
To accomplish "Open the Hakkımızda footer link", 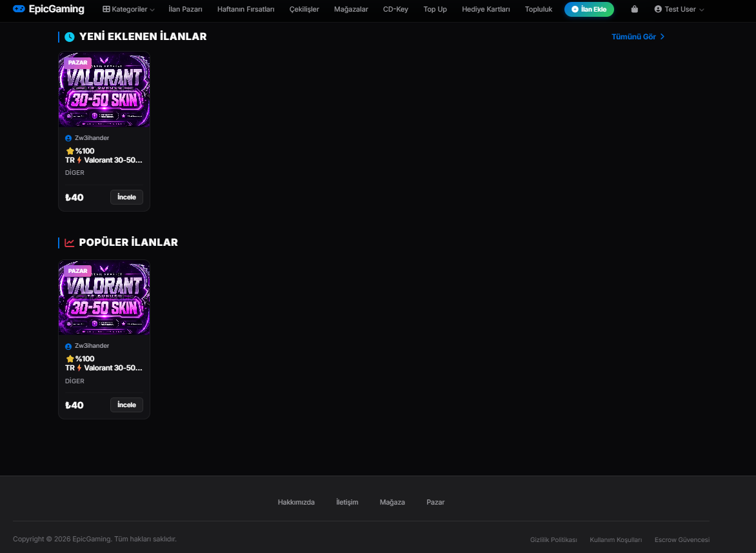I will pyautogui.click(x=296, y=503).
